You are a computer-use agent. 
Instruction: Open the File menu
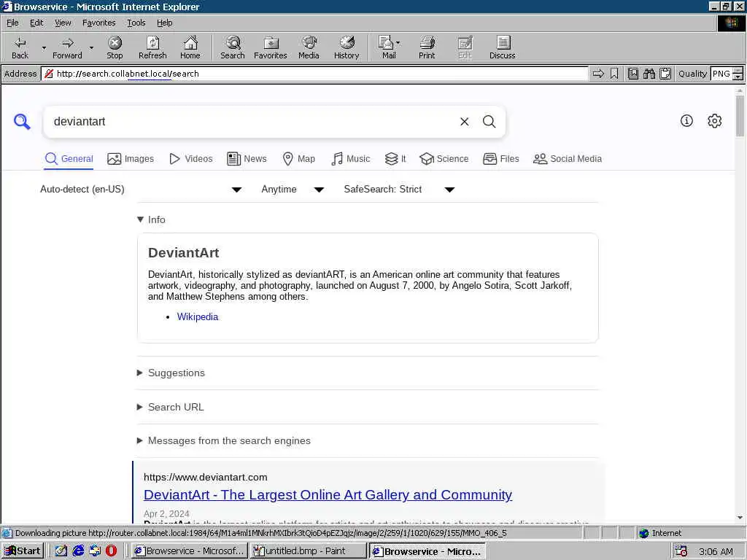12,23
